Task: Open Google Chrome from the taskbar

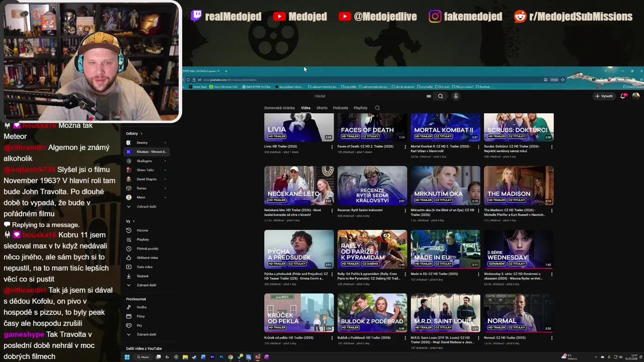Action: tap(230, 357)
